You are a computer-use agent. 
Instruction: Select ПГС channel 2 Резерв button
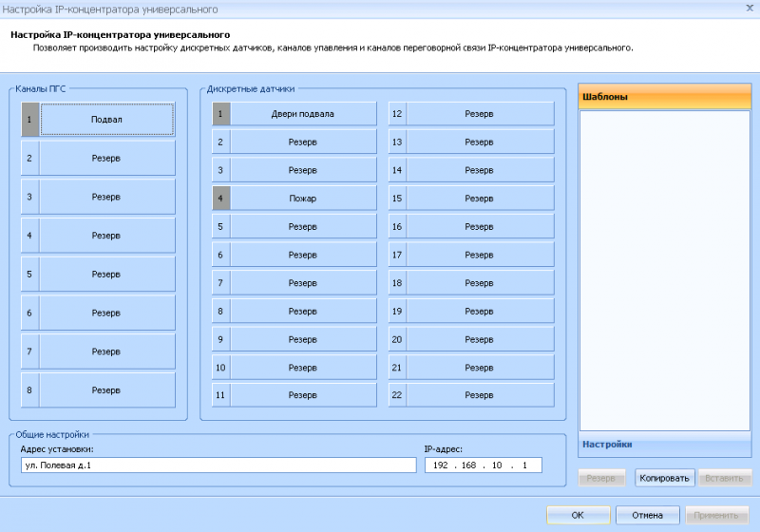click(106, 159)
